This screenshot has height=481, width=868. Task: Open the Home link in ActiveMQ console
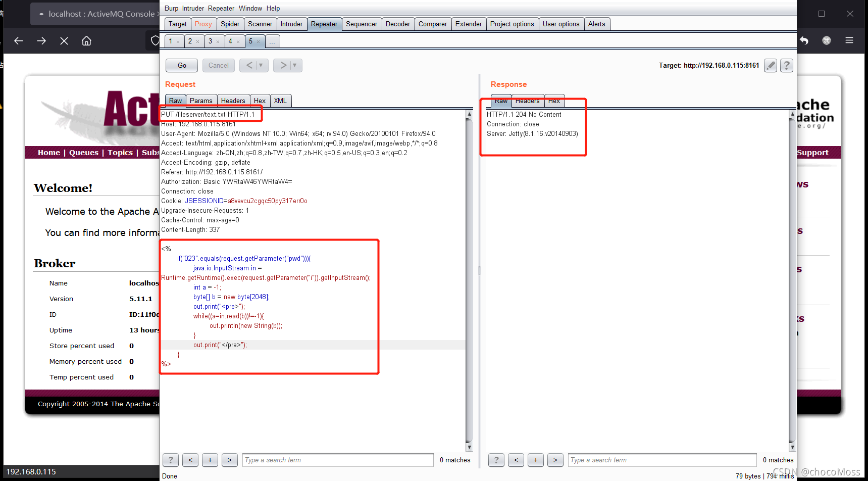[x=49, y=153]
